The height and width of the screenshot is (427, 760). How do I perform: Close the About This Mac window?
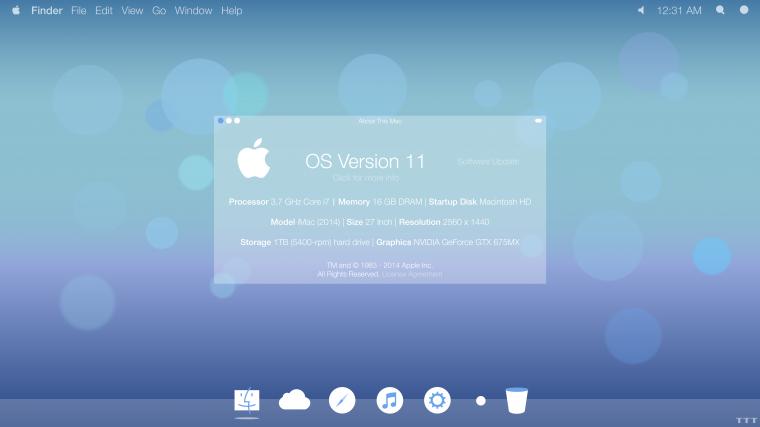221,121
